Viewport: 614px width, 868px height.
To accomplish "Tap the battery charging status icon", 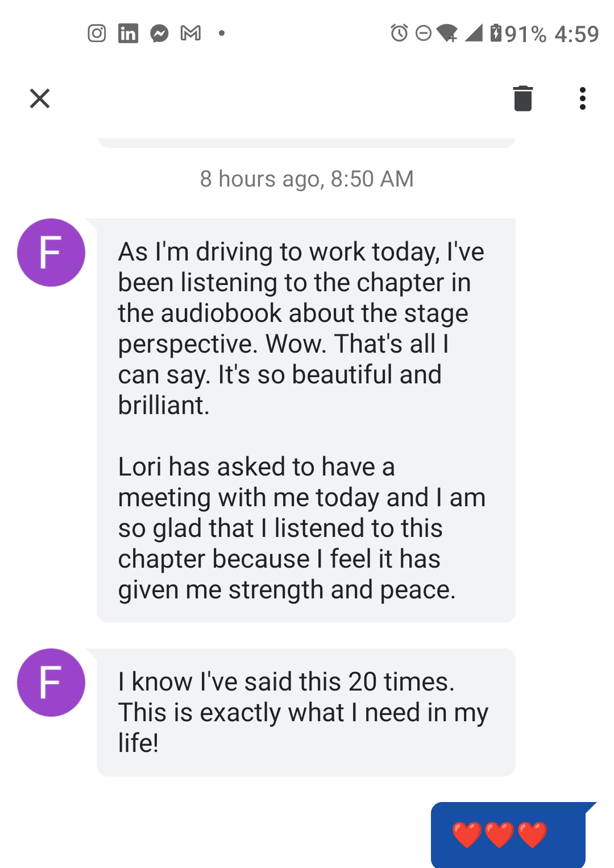I will coord(496,33).
